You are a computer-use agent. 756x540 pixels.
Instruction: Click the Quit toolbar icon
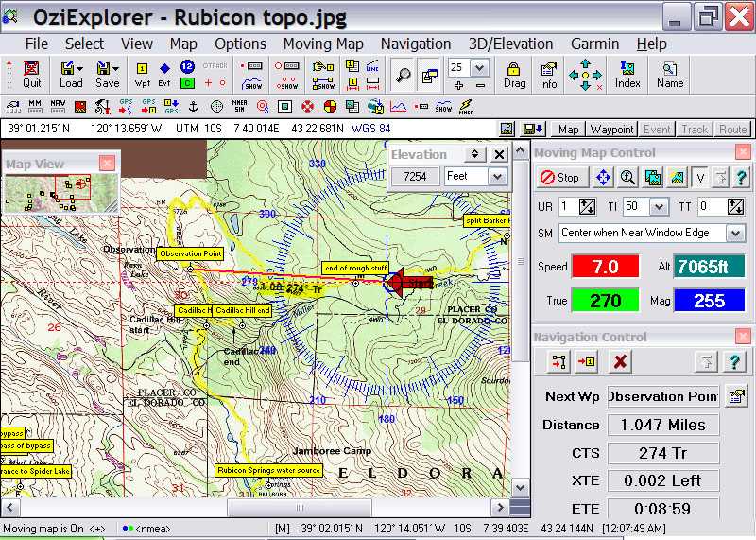pos(31,74)
